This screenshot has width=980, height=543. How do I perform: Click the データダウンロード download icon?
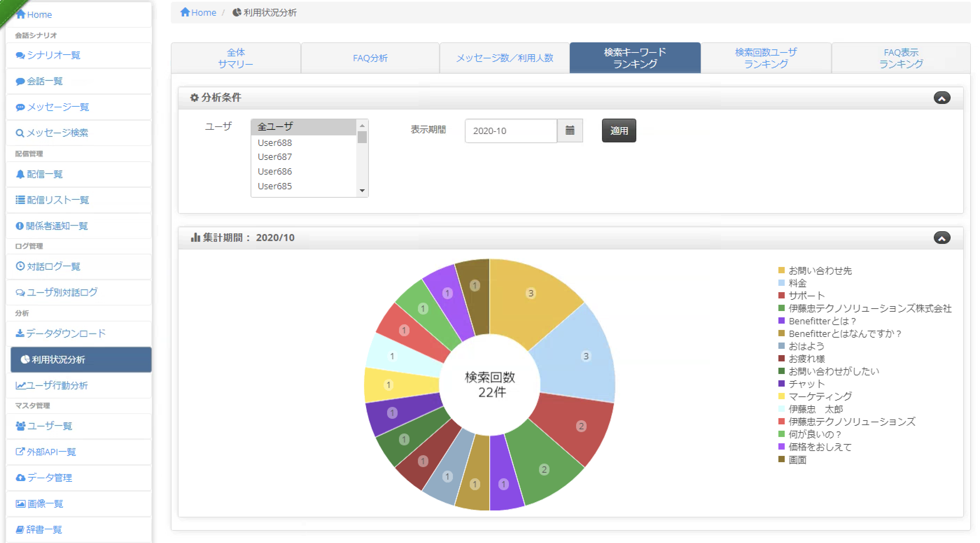(x=20, y=333)
